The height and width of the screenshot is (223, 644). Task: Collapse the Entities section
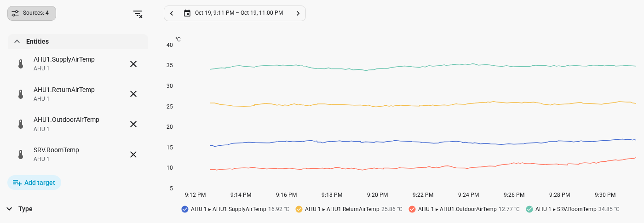(78, 41)
